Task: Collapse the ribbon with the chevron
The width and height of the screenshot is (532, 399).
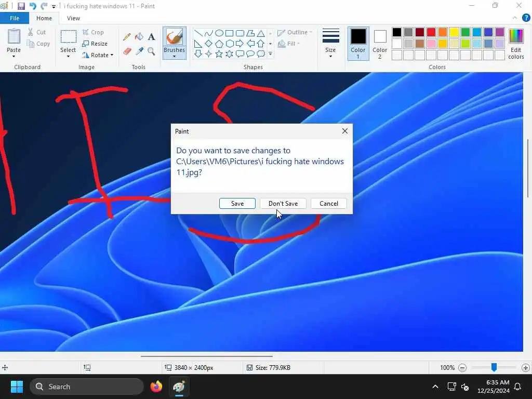Action: coord(515,18)
